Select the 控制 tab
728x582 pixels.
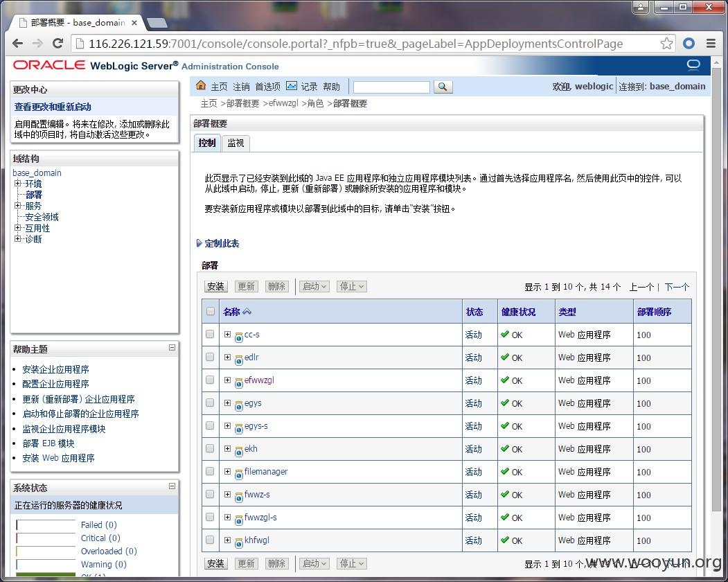click(207, 143)
